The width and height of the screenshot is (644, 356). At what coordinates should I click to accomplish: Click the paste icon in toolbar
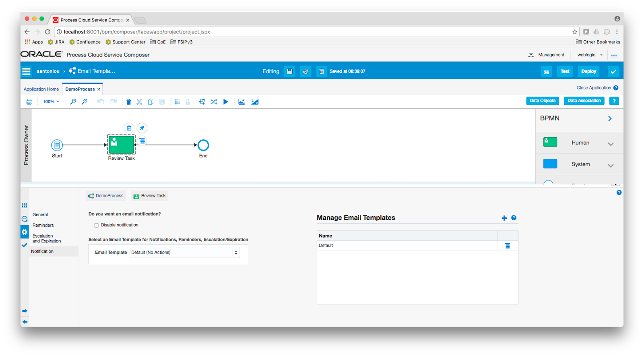[x=162, y=102]
